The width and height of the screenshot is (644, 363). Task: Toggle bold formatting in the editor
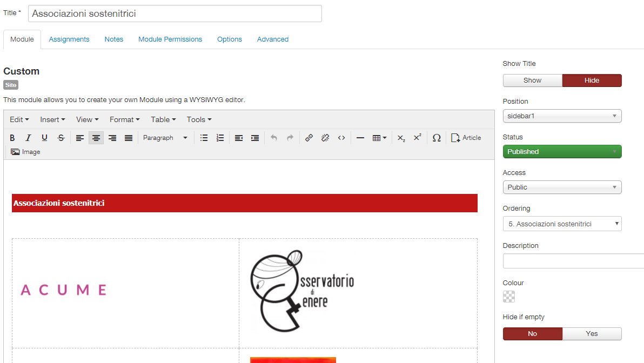12,138
